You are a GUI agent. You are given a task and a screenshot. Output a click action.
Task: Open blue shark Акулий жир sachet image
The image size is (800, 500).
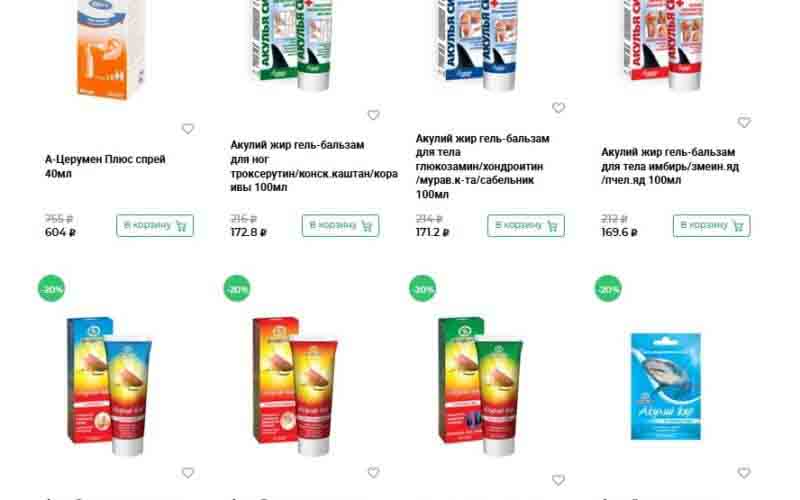(666, 386)
